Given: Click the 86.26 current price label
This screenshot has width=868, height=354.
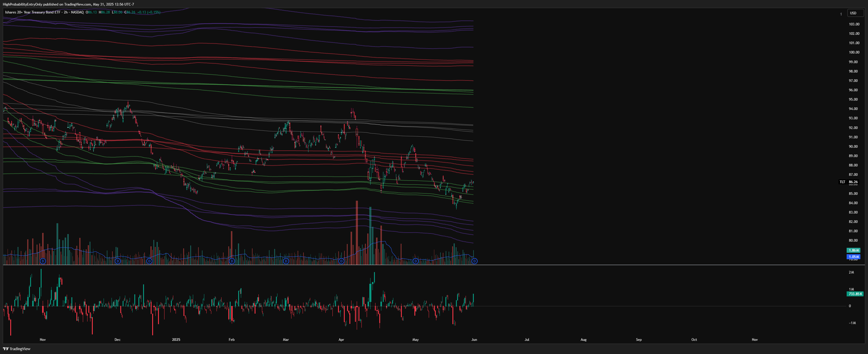Looking at the screenshot, I should coord(853,182).
